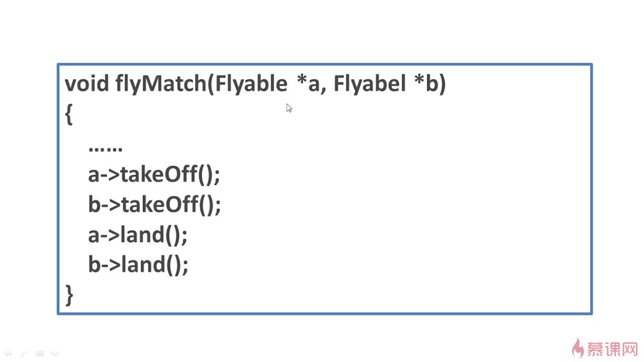
Task: Click the closing curly brace
Action: coord(69,295)
